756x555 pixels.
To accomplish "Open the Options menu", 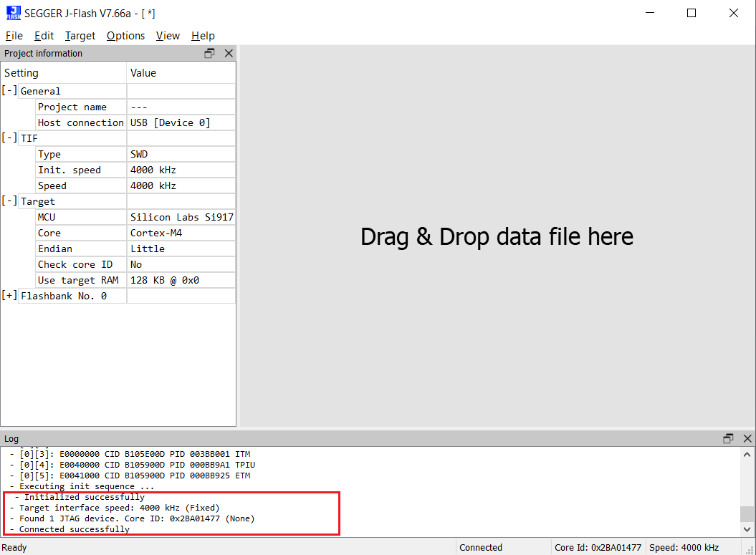I will tap(125, 36).
